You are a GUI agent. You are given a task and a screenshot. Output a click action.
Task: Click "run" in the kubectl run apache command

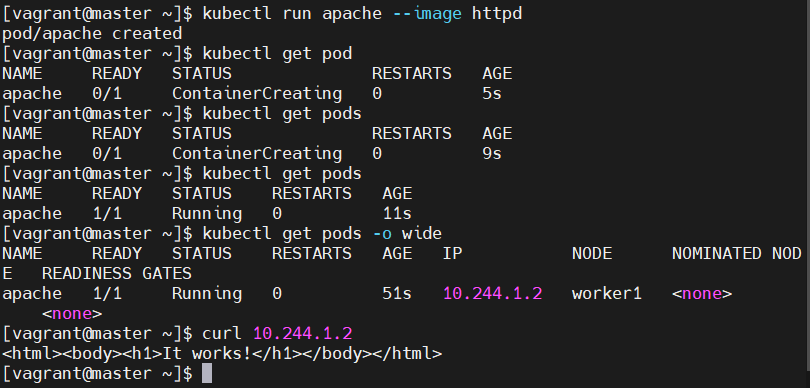[x=297, y=13]
